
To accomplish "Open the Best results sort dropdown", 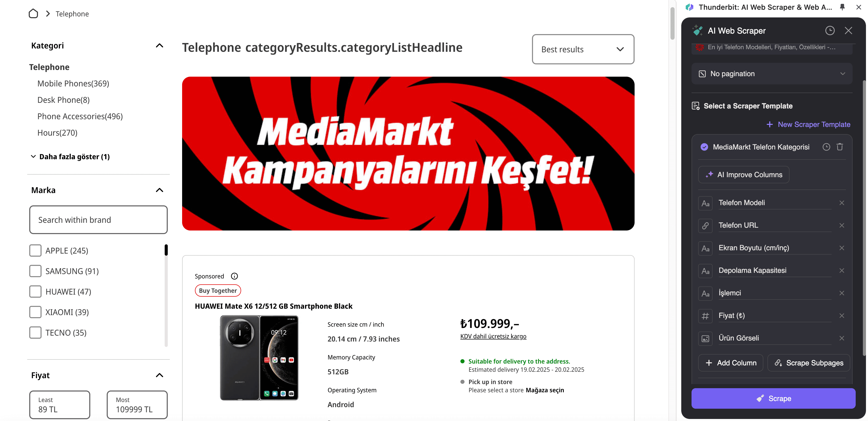I will [x=583, y=49].
